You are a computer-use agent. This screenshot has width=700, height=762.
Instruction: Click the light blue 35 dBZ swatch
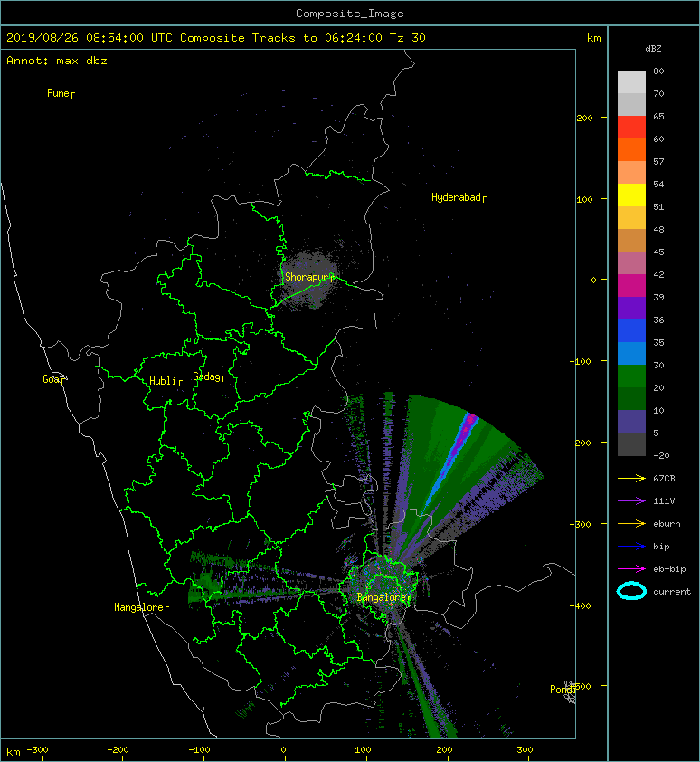631,353
